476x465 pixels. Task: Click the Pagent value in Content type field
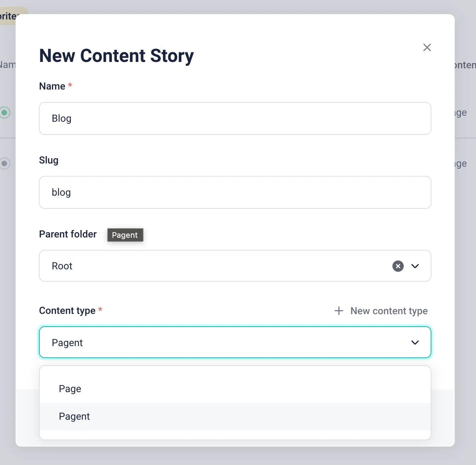tap(67, 343)
